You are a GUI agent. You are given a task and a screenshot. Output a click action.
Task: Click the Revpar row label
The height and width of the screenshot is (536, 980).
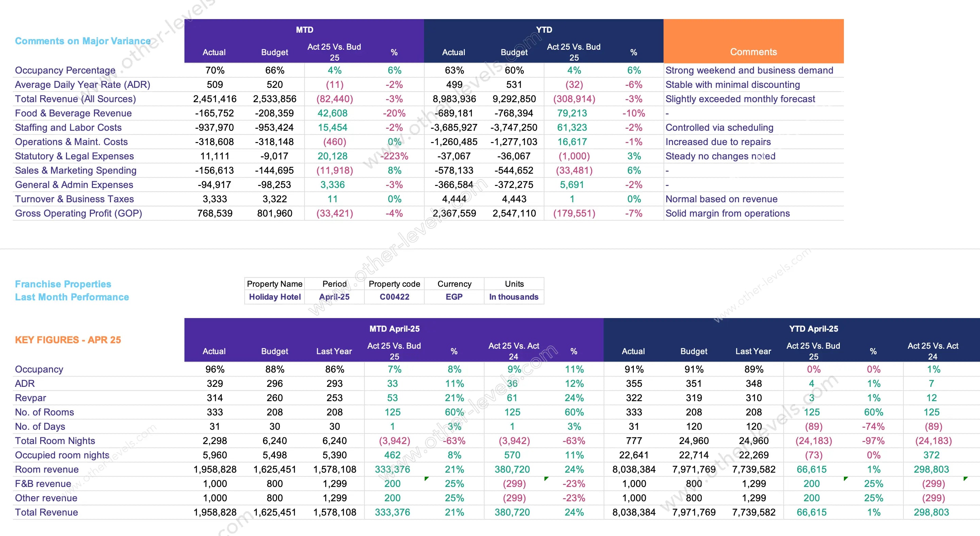tap(30, 398)
